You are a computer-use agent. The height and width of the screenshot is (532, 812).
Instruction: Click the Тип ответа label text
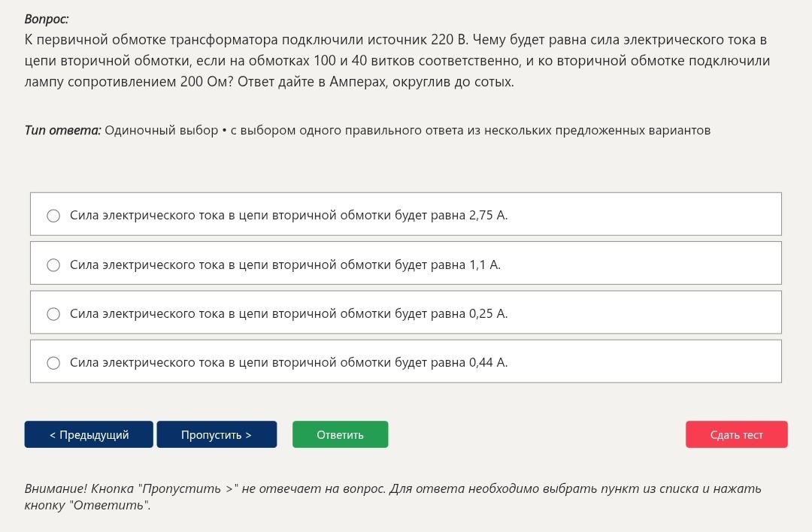coord(62,131)
